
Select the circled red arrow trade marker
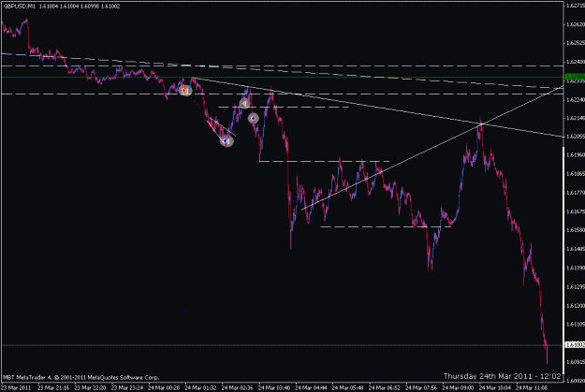click(x=185, y=91)
